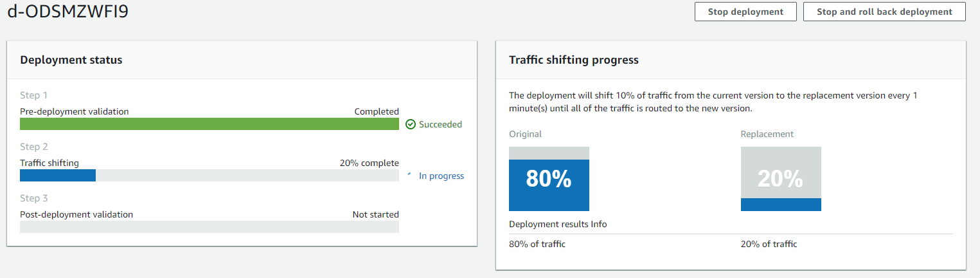Viewport: 980px width, 278px height.
Task: Open the Deployment results Info link
Action: tap(599, 225)
